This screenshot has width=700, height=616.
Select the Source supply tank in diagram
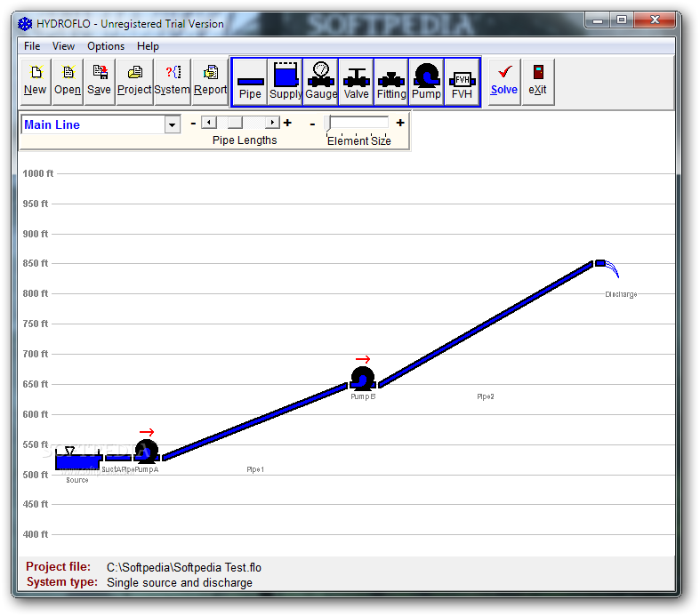pyautogui.click(x=78, y=459)
